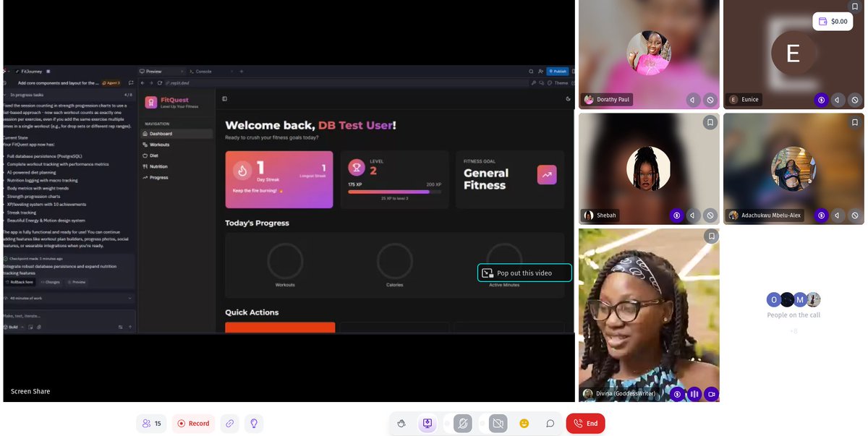Mute Adachukwu Mbelu-Alex's speaker audio
This screenshot has height=436, width=868.
tap(838, 215)
